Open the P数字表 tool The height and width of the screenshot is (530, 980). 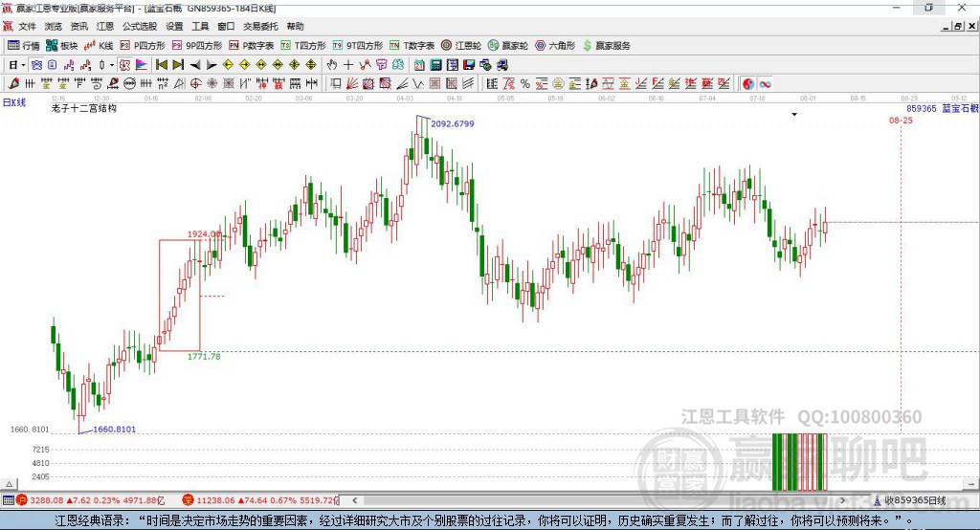pos(252,46)
